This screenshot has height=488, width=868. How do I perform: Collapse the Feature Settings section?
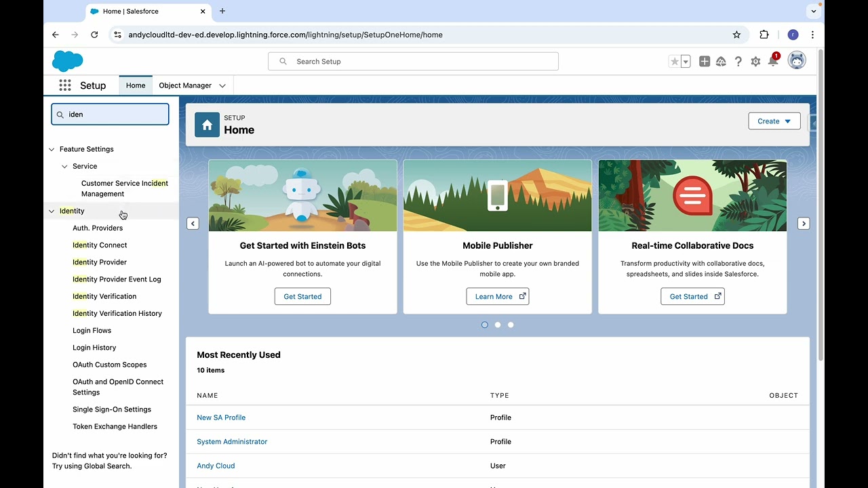[x=52, y=149]
